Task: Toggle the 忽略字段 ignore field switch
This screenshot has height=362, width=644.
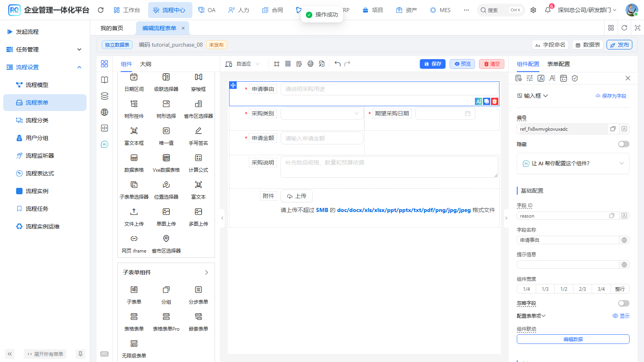Action: tap(624, 303)
